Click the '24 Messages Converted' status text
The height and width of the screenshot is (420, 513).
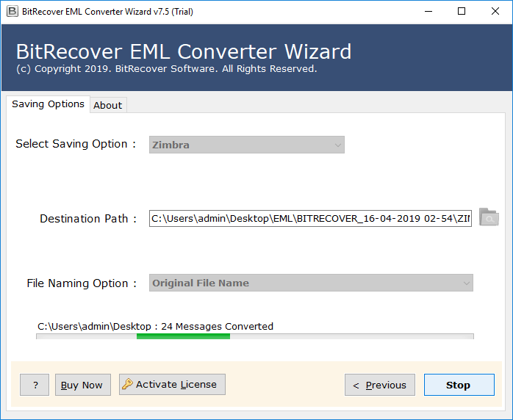tap(218, 326)
